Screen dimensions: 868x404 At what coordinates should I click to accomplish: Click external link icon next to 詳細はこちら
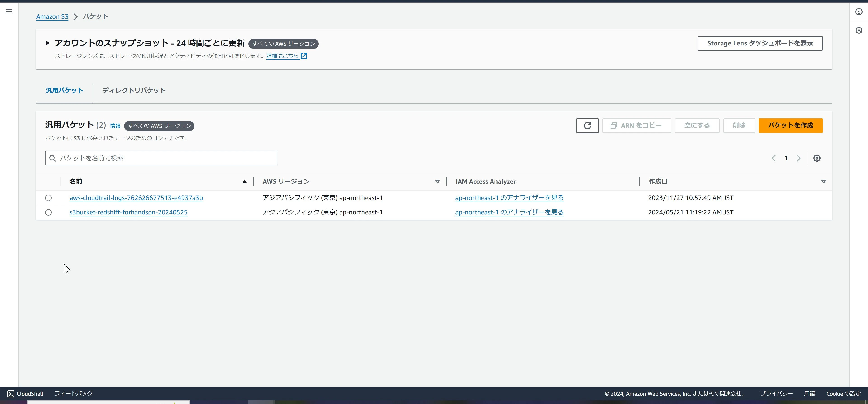(304, 56)
